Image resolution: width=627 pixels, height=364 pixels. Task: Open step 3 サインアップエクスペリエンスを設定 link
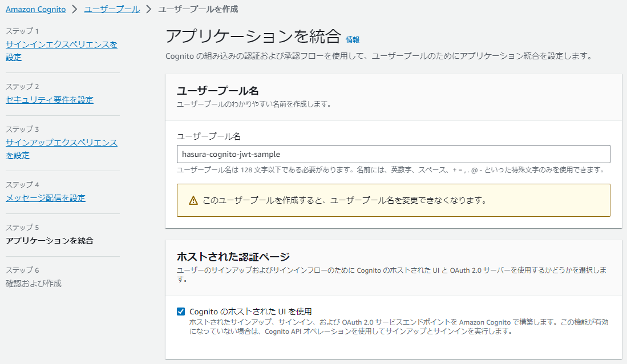(62, 149)
